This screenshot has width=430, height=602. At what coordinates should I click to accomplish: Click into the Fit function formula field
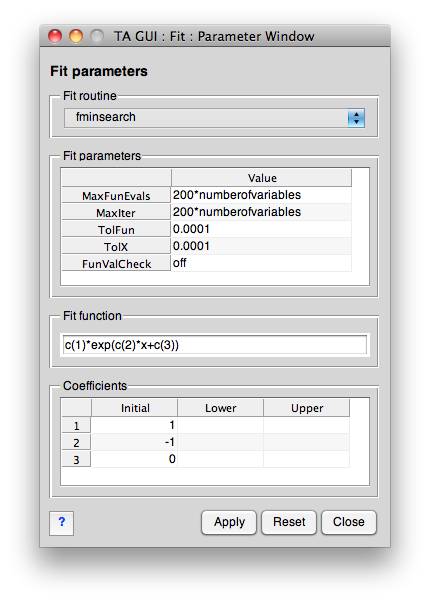[215, 345]
